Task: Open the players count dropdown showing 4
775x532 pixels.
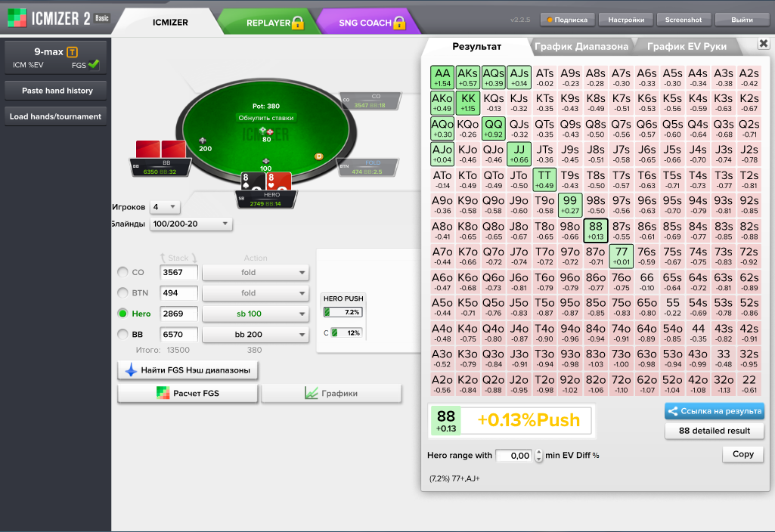Action: coord(165,207)
